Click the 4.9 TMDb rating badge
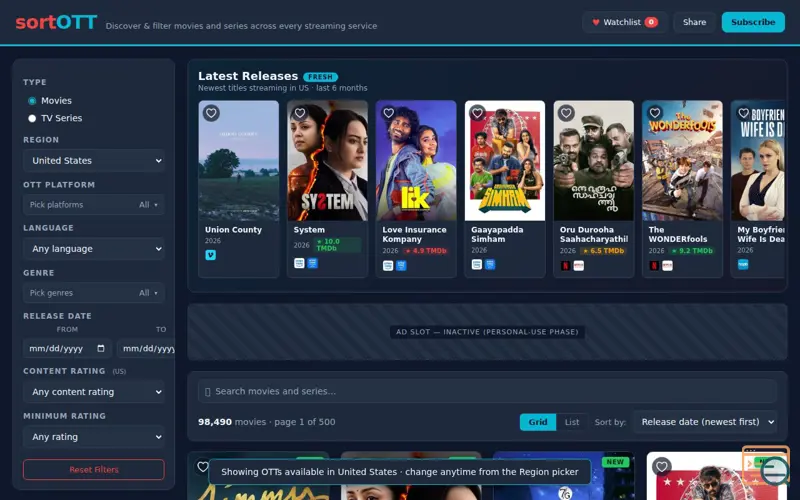 pos(426,251)
